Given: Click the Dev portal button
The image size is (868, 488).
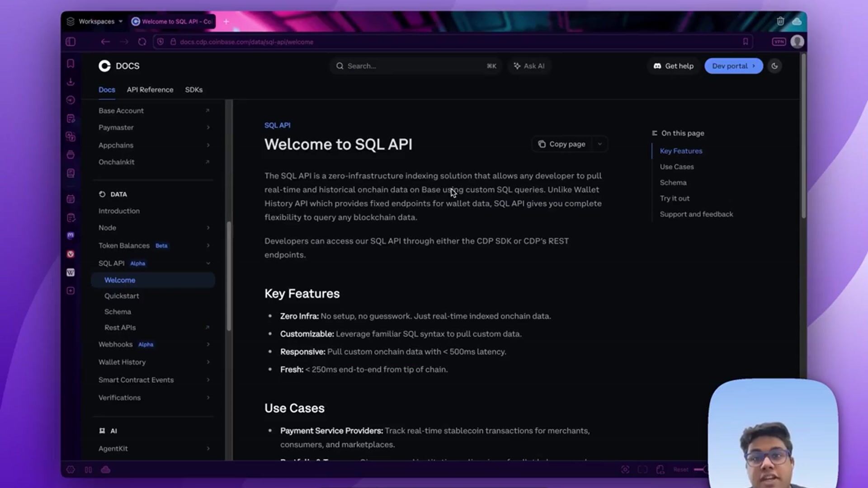Looking at the screenshot, I should (733, 66).
